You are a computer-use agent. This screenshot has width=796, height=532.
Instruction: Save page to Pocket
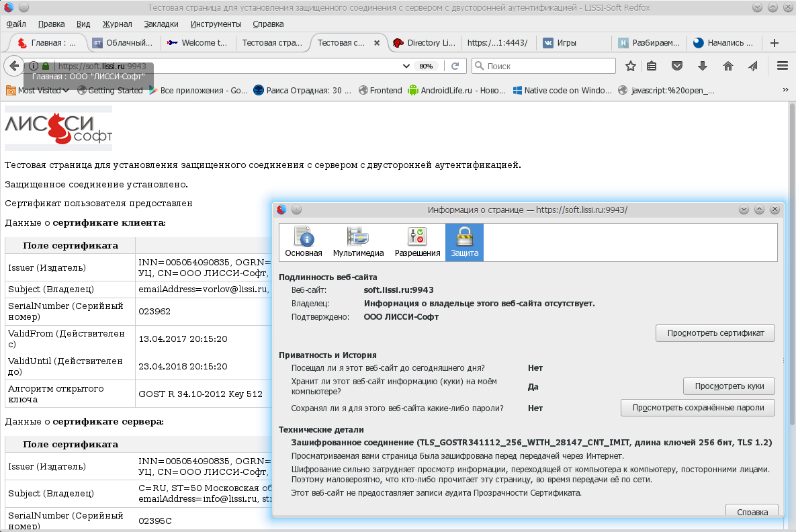tap(676, 66)
